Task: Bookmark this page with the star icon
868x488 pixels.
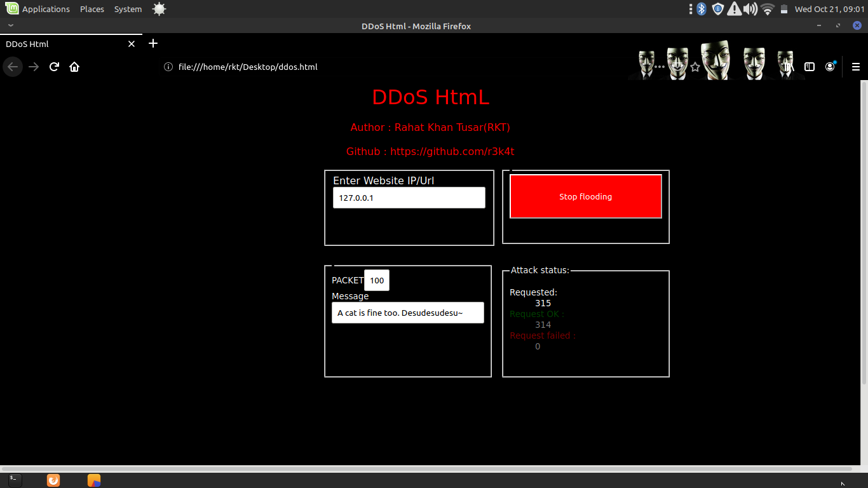Action: point(695,66)
